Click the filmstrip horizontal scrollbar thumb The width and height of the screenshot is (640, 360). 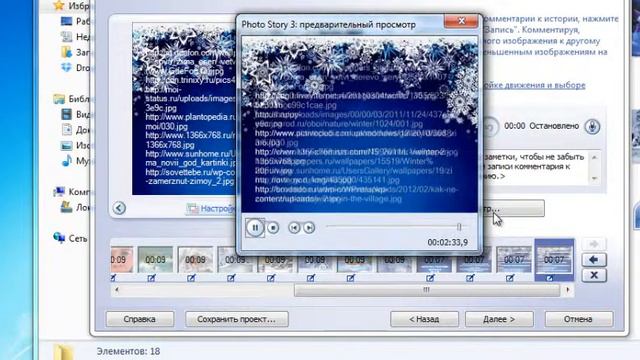[x=427, y=290]
